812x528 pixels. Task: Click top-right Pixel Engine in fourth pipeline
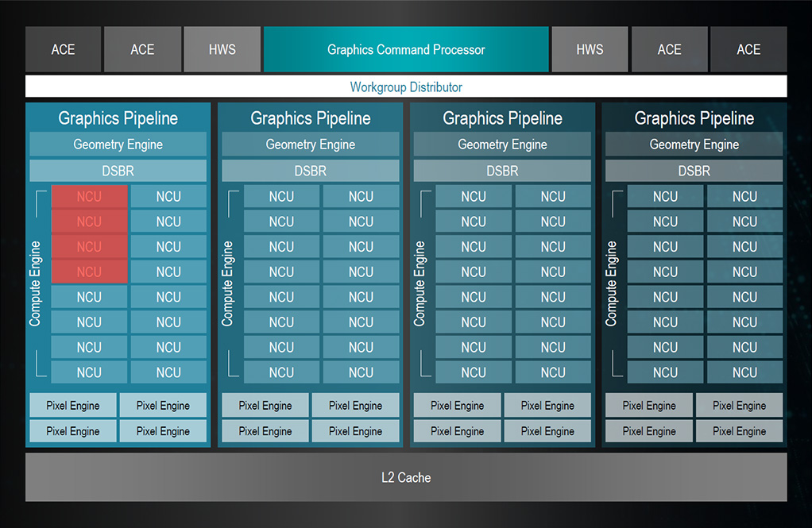[x=740, y=405]
